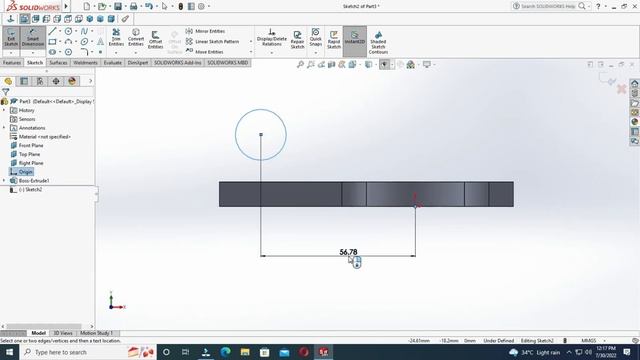This screenshot has height=360, width=640.
Task: Click Convert Entities tool
Action: [136, 37]
